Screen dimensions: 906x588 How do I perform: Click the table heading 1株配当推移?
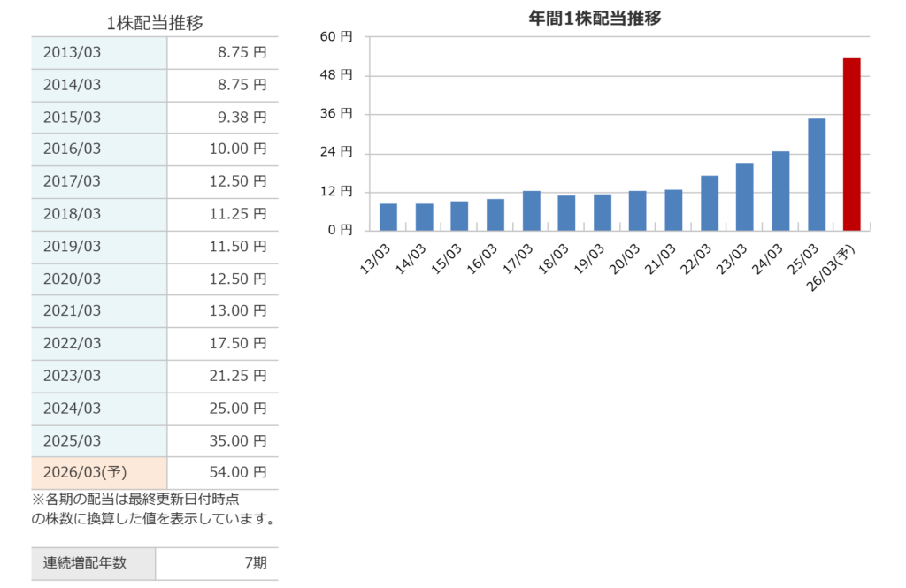click(154, 23)
